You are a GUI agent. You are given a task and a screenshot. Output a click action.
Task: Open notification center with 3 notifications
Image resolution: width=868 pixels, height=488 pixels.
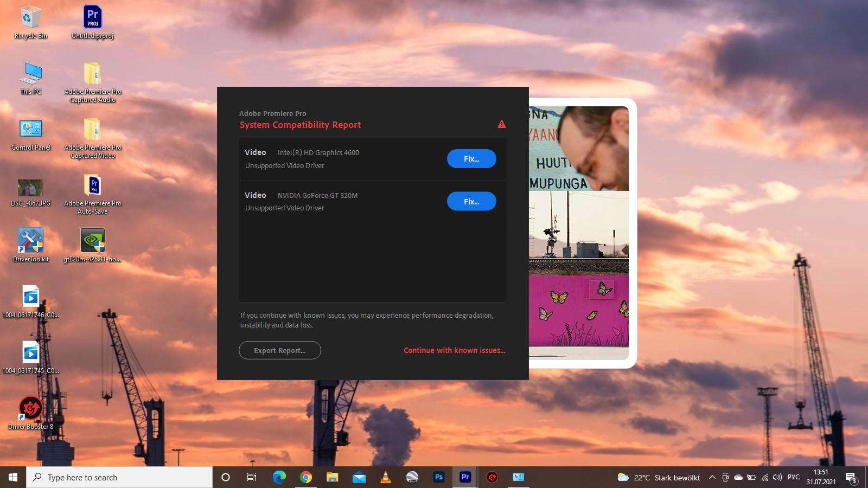851,477
